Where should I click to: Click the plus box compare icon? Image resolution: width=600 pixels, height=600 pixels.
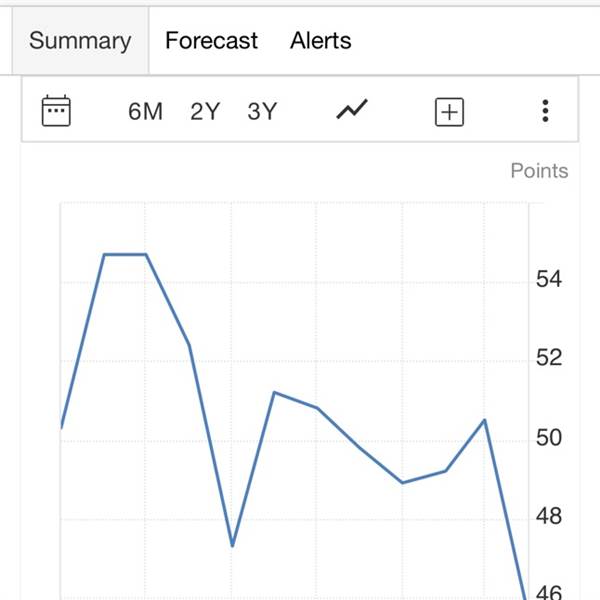(449, 112)
